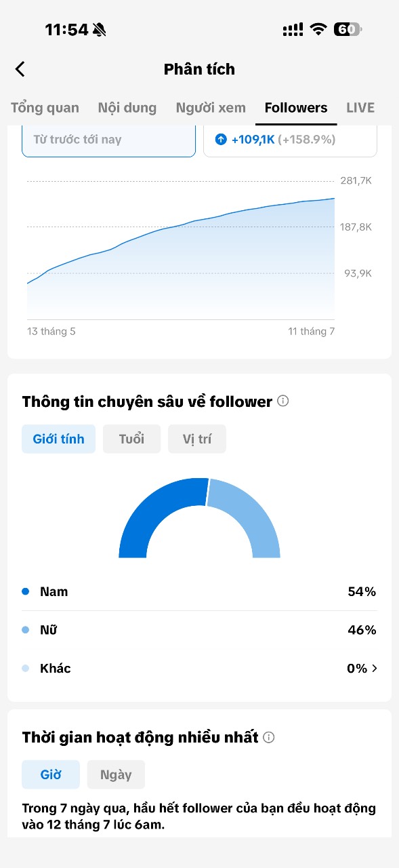
Task: Tap the Wi-Fi status icon
Action: pyautogui.click(x=318, y=29)
